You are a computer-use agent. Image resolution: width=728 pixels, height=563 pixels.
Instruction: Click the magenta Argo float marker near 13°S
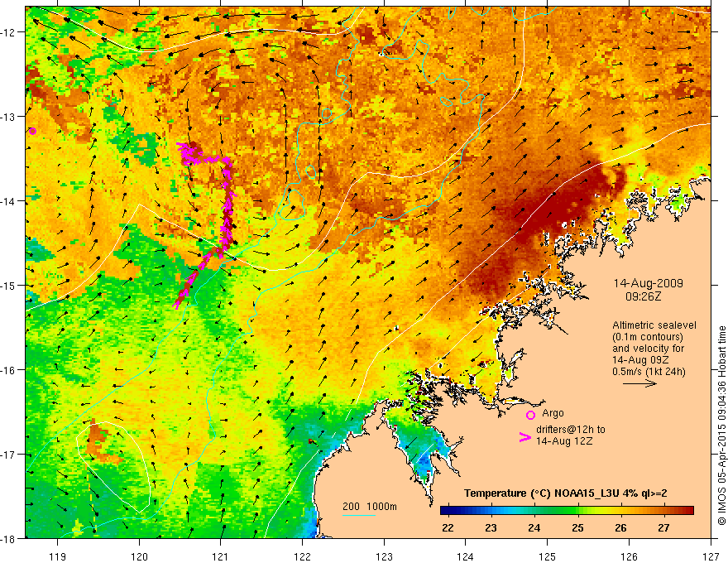click(32, 131)
